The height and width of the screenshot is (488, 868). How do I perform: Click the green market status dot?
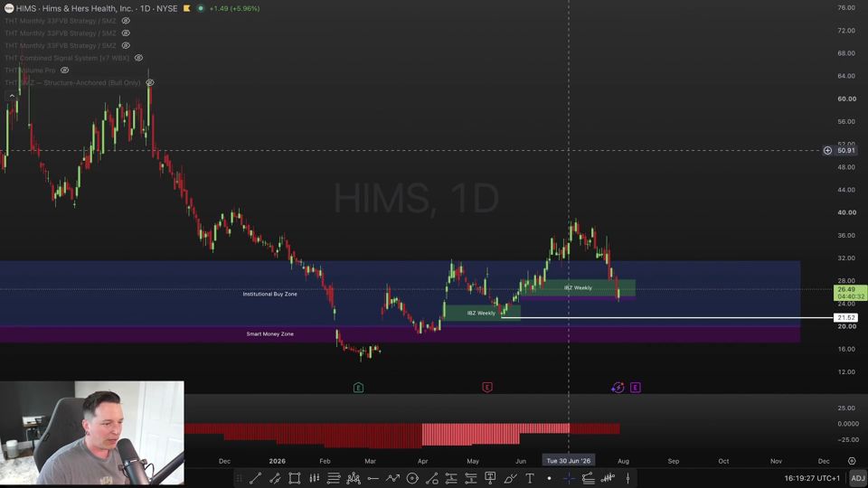[x=201, y=8]
